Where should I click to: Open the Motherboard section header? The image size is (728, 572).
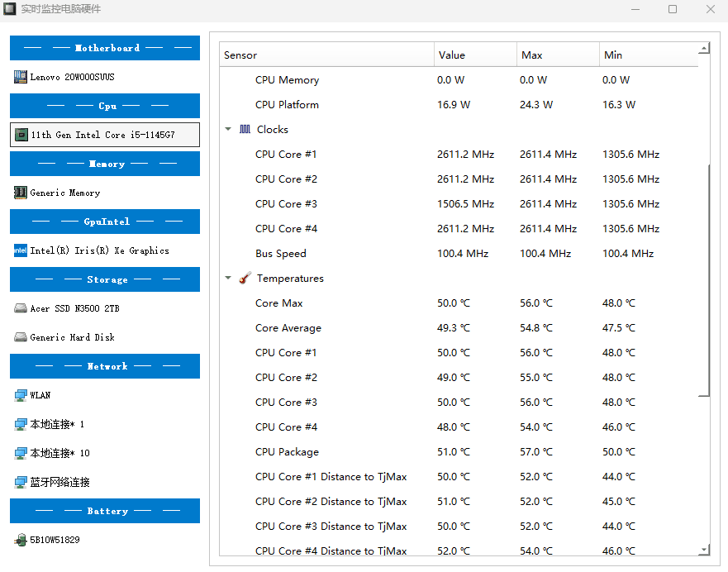pyautogui.click(x=105, y=48)
